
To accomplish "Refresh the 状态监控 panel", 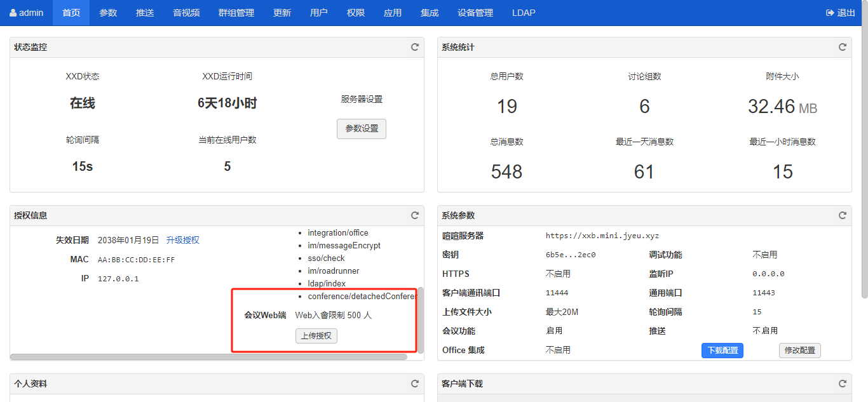I will [414, 47].
